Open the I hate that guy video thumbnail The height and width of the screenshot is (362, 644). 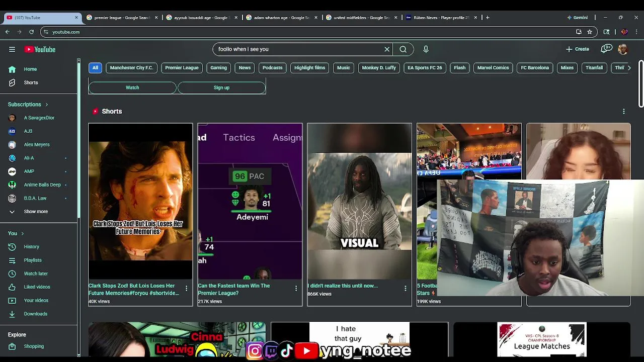pyautogui.click(x=359, y=340)
